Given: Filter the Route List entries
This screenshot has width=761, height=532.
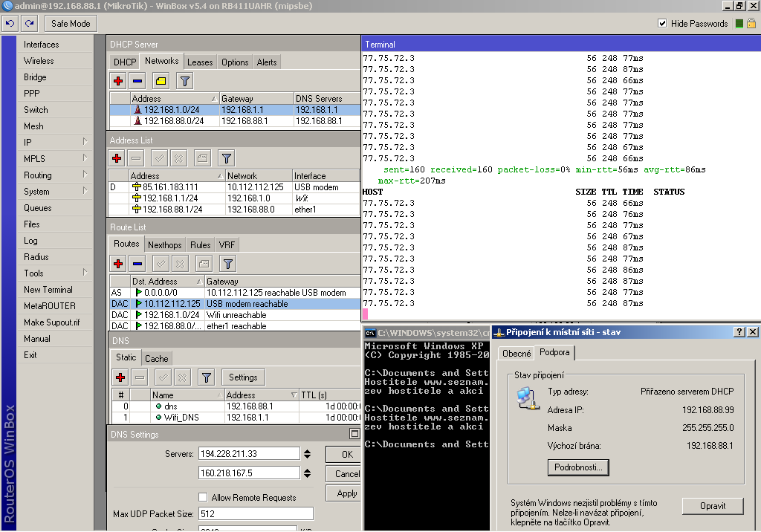Looking at the screenshot, I should 227,264.
